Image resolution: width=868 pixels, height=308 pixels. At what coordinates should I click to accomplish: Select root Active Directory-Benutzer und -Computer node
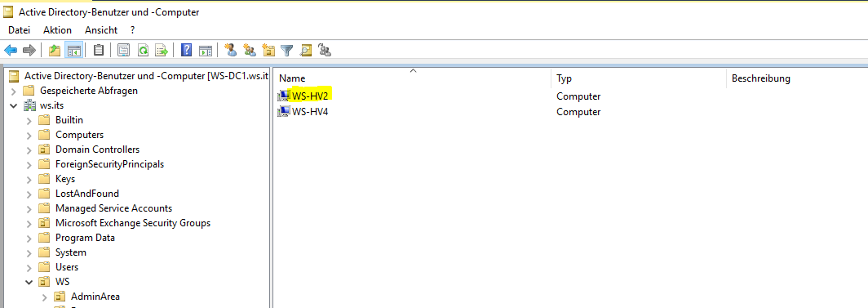point(147,76)
